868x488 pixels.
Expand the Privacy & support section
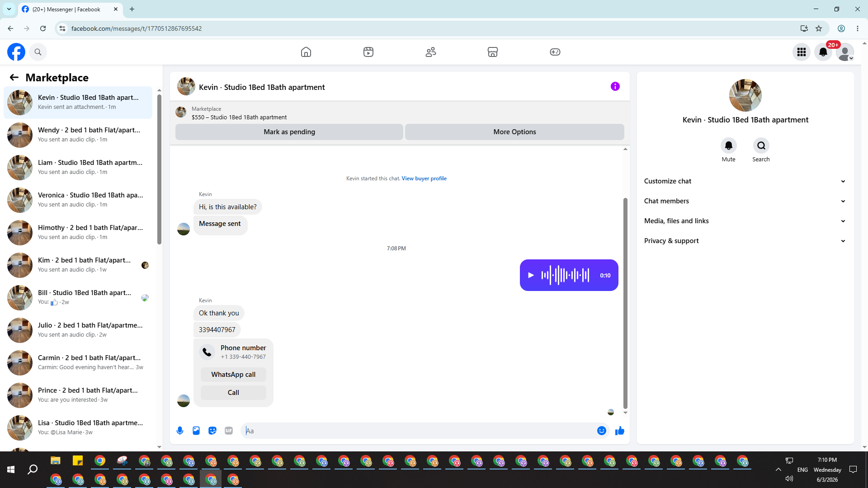point(745,241)
